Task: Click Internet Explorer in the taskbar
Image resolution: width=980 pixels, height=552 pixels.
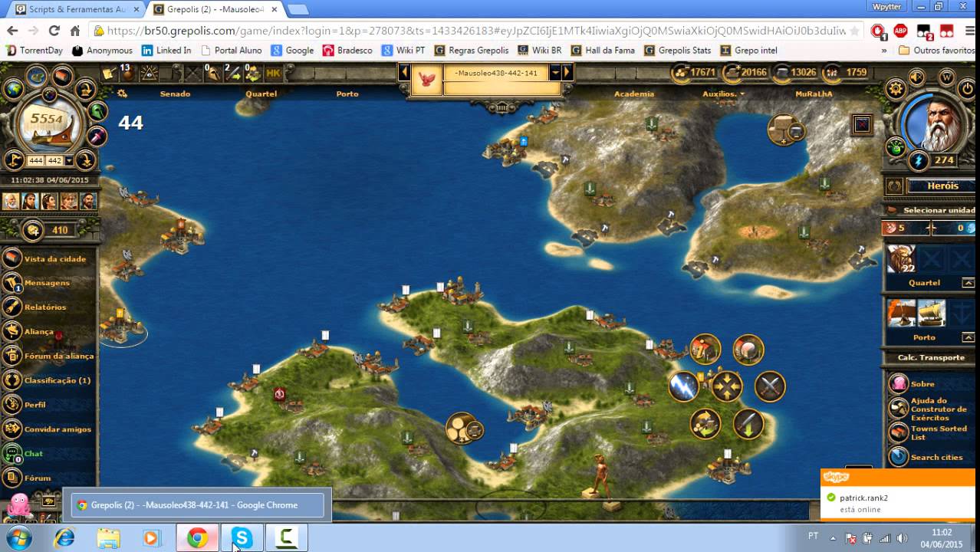Action: tap(65, 538)
